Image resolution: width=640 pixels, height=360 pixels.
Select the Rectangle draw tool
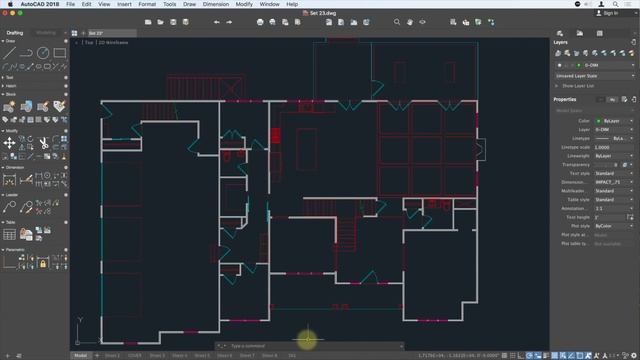point(60,53)
